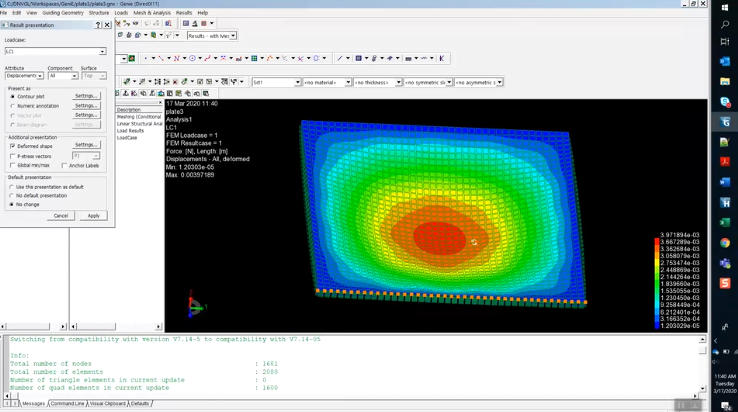Click the XYZ axis triad in viewport
This screenshot has height=412, width=738.
[195, 305]
